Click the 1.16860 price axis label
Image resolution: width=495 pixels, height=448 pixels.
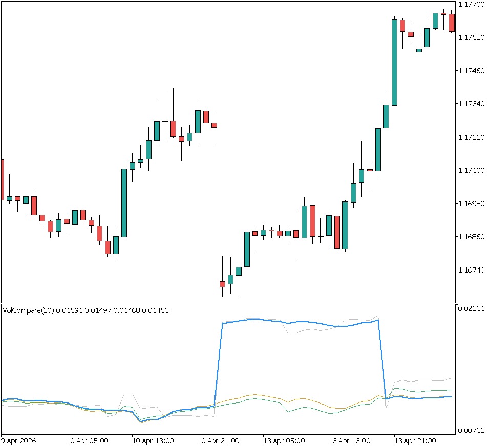pos(471,237)
